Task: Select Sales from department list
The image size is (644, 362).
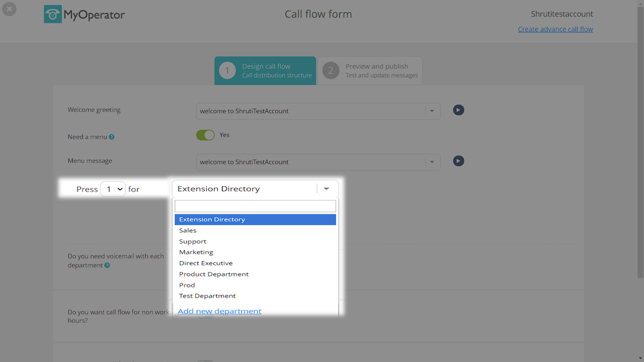Action: 188,230
